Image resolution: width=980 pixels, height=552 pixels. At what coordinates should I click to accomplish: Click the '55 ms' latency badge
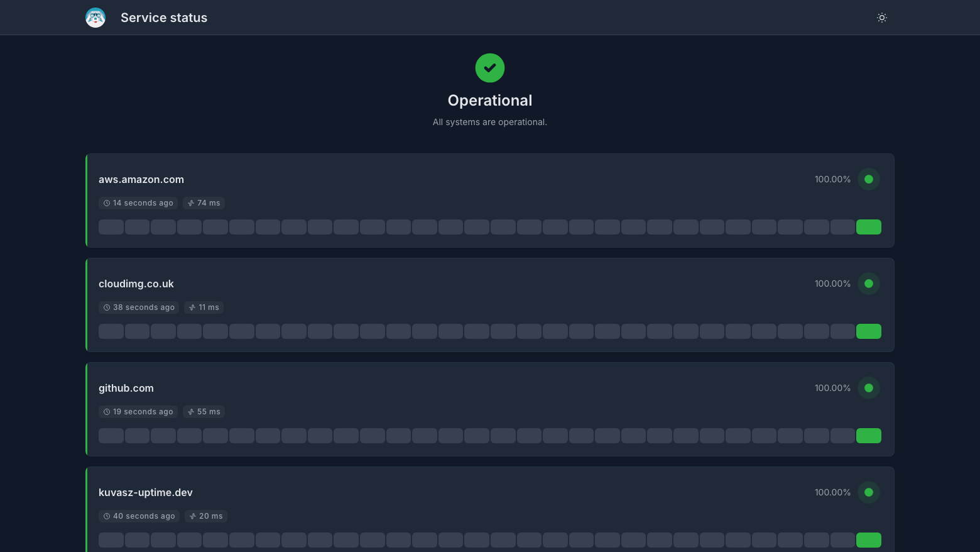pyautogui.click(x=204, y=412)
